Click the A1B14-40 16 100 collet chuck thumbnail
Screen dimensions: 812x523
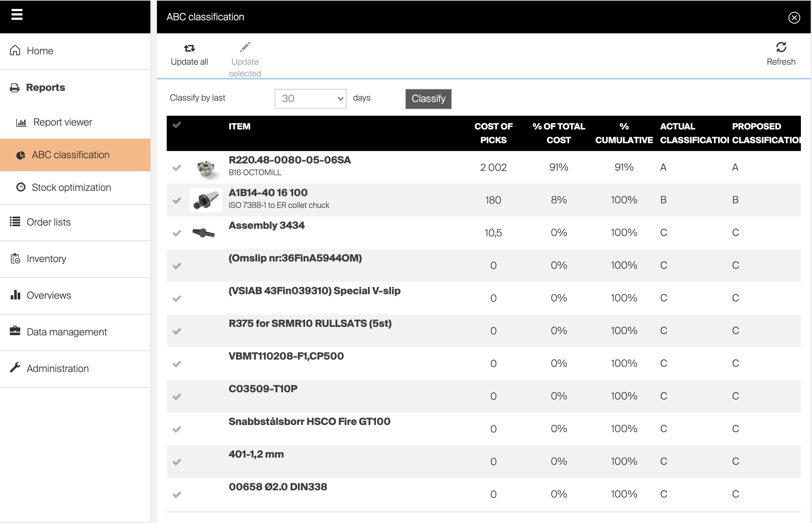click(206, 200)
